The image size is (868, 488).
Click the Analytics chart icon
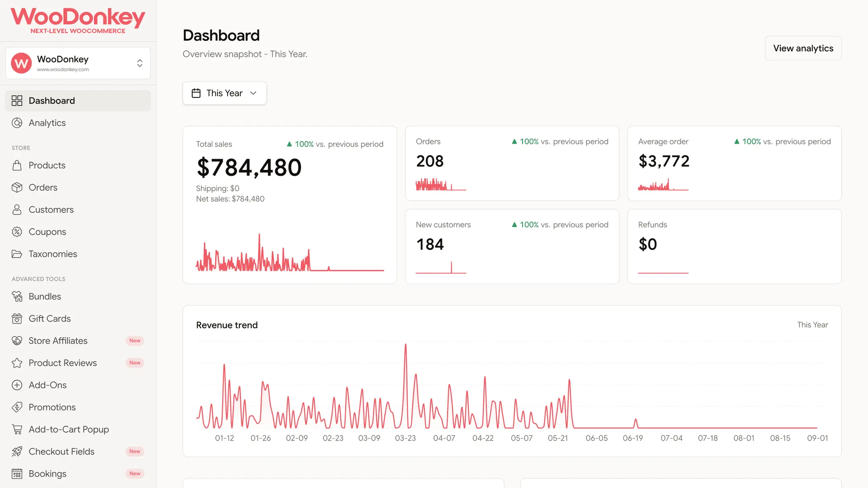pos(17,123)
